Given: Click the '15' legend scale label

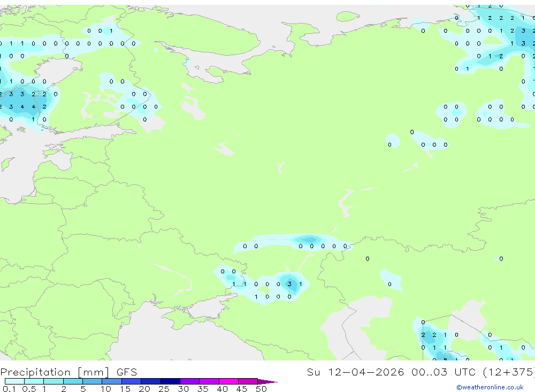Looking at the screenshot, I should click(x=125, y=389).
